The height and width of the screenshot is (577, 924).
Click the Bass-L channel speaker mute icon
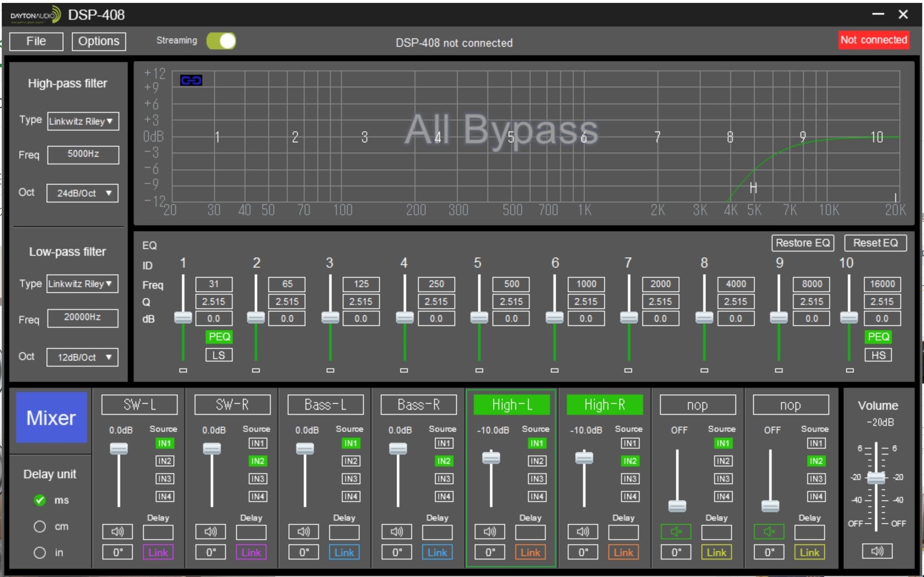click(x=303, y=531)
